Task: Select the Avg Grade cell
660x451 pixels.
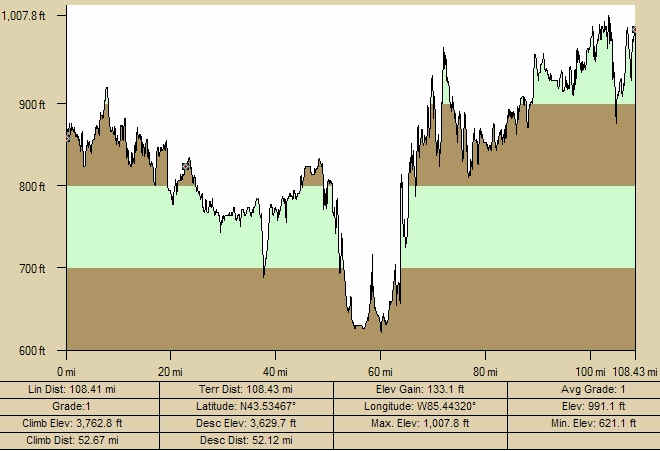Action: [x=583, y=389]
